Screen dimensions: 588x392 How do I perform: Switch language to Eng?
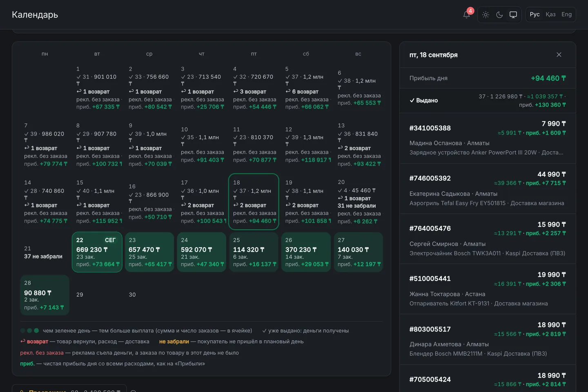pyautogui.click(x=566, y=14)
